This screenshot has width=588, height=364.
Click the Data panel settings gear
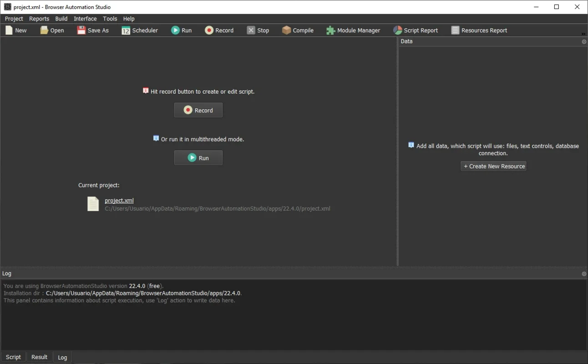click(x=584, y=41)
